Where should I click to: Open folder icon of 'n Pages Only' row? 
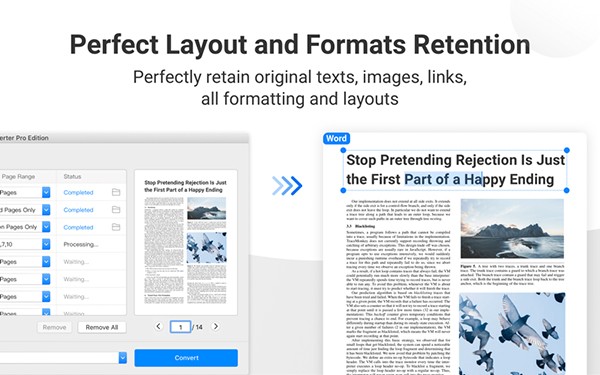pos(116,227)
